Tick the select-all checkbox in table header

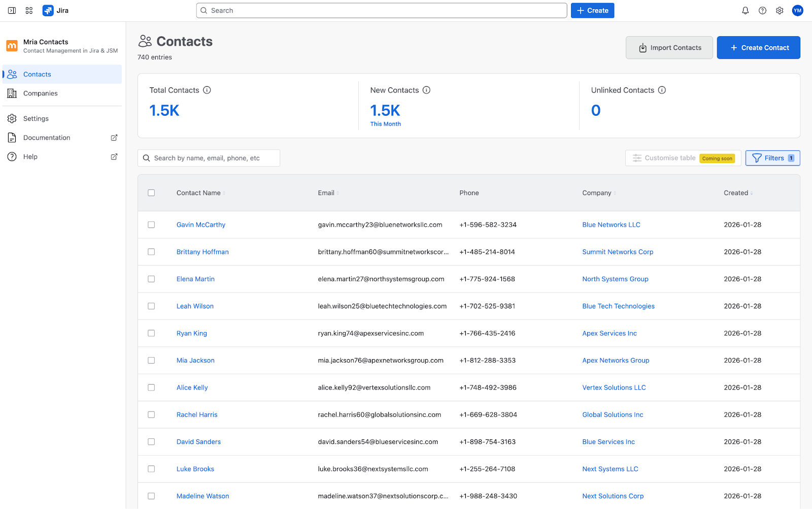pyautogui.click(x=151, y=193)
